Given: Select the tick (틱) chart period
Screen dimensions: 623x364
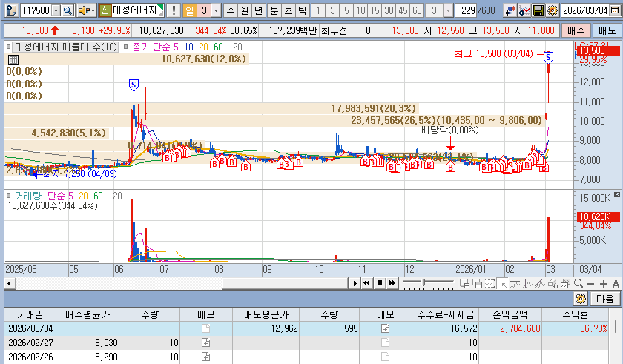Looking at the screenshot, I should tap(302, 10).
